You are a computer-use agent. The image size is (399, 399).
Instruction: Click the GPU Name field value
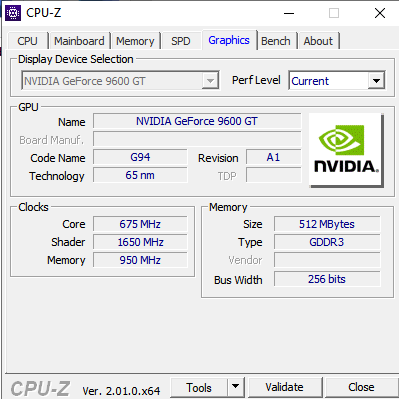pyautogui.click(x=197, y=121)
